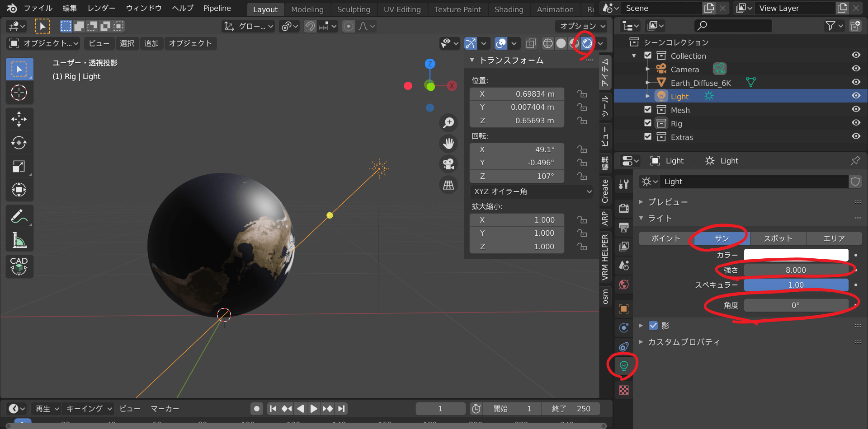Image resolution: width=868 pixels, height=429 pixels.
Task: Open the Scene properties tab
Action: tap(624, 266)
